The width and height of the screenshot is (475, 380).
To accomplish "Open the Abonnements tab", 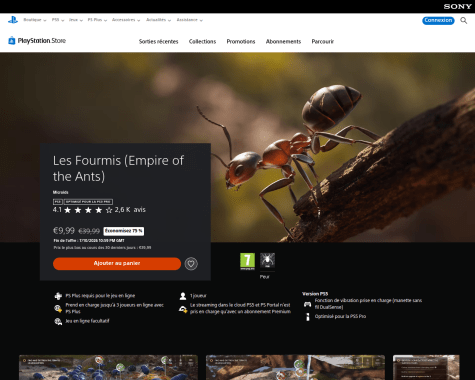I will [283, 42].
